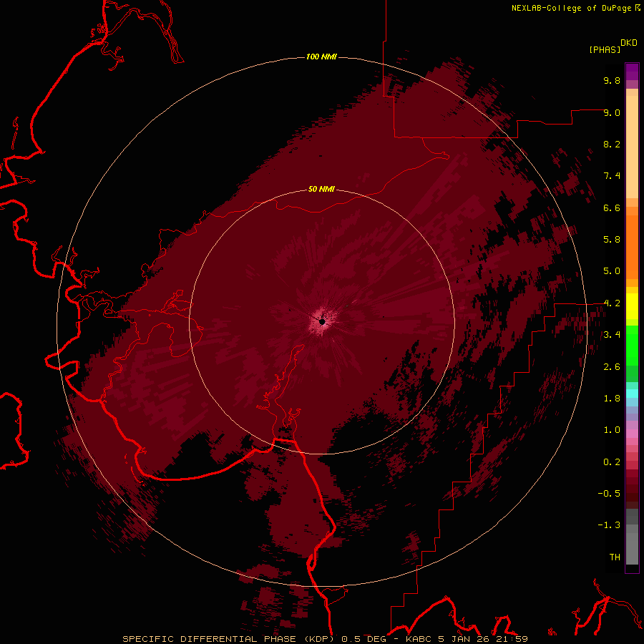Click the 21:59 timestamp

click(x=511, y=639)
